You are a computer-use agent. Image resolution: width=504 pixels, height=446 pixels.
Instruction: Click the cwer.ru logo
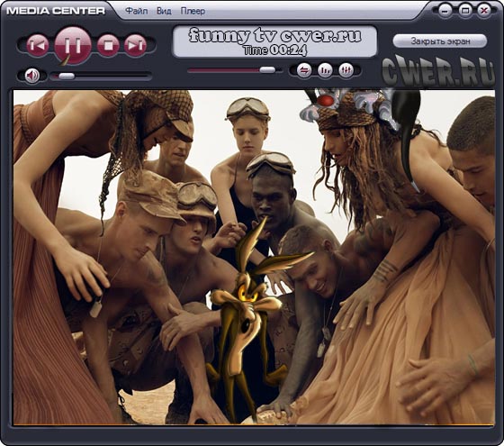click(439, 72)
